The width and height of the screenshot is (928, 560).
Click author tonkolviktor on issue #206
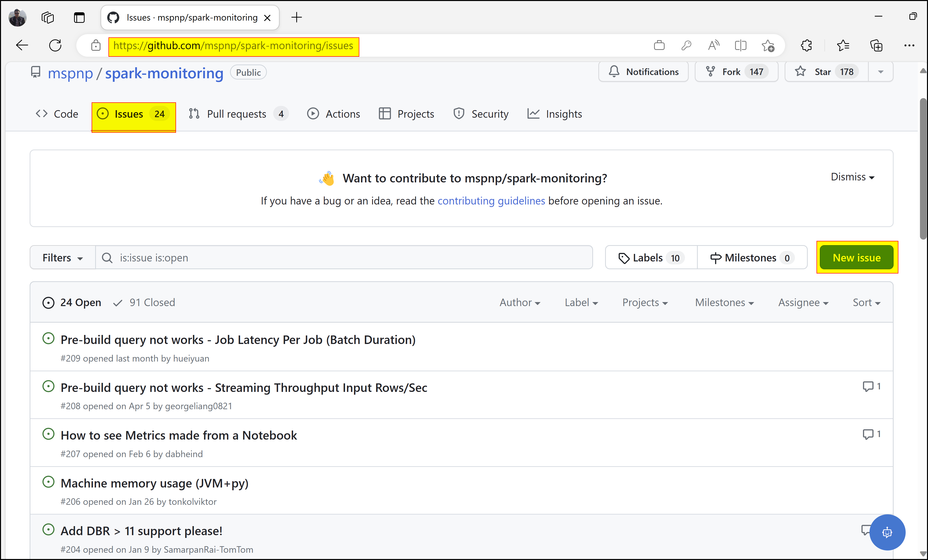pos(192,502)
